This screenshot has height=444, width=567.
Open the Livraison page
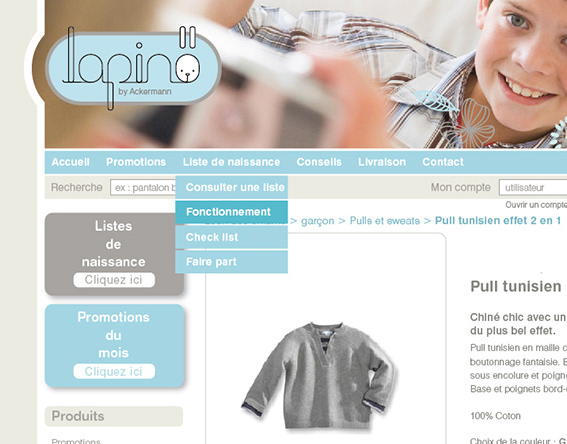(382, 162)
